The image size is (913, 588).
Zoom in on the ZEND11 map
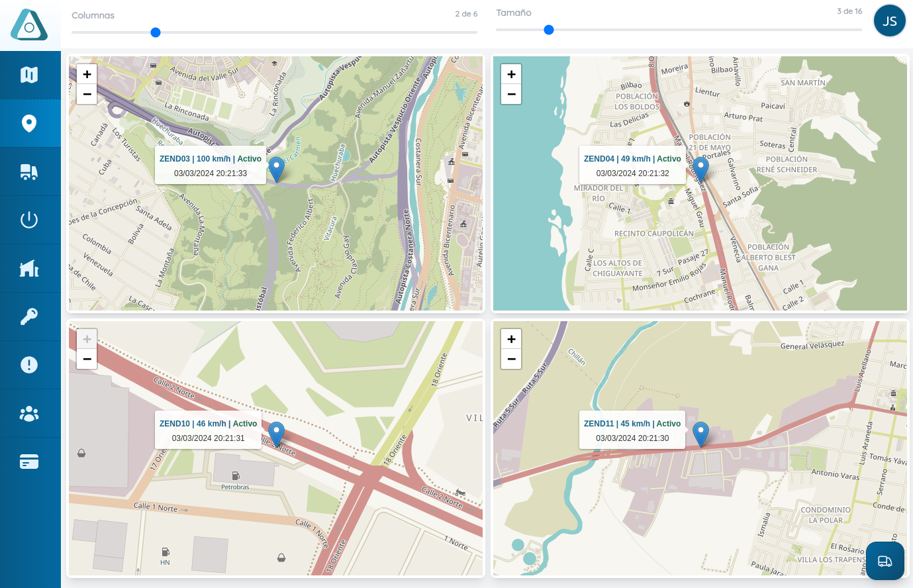click(x=511, y=339)
